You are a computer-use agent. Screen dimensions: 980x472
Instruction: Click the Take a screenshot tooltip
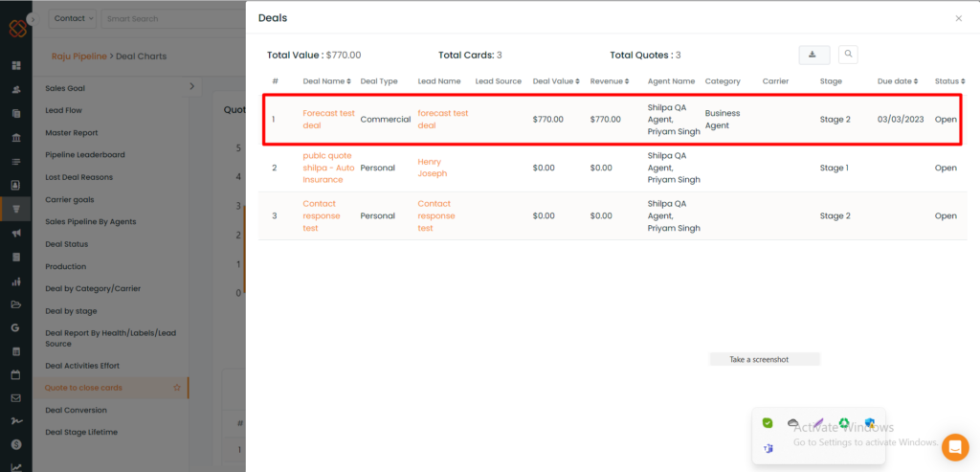pos(765,359)
